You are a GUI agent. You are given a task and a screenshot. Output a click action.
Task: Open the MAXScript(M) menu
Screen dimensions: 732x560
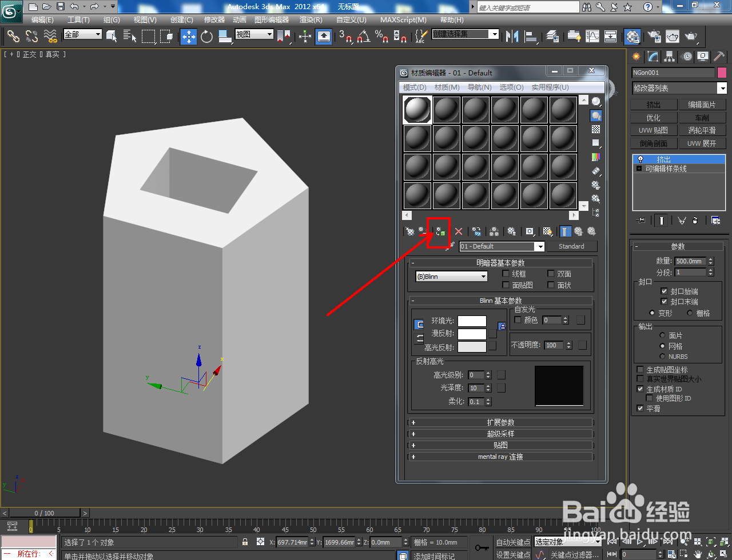(x=403, y=20)
